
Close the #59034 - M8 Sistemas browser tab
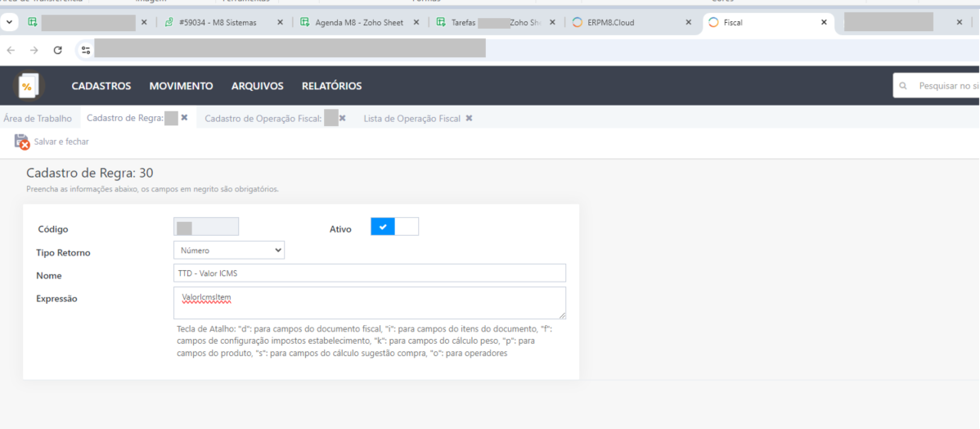pyautogui.click(x=280, y=22)
